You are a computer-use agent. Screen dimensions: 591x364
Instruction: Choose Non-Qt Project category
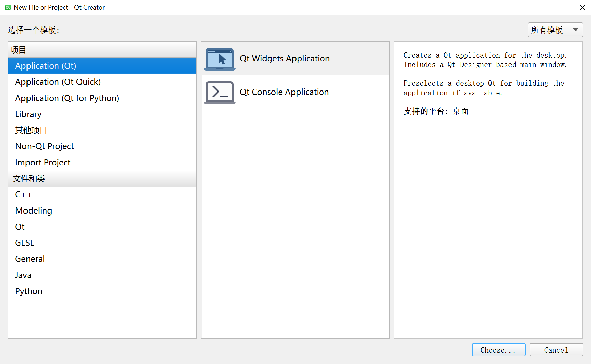[44, 146]
